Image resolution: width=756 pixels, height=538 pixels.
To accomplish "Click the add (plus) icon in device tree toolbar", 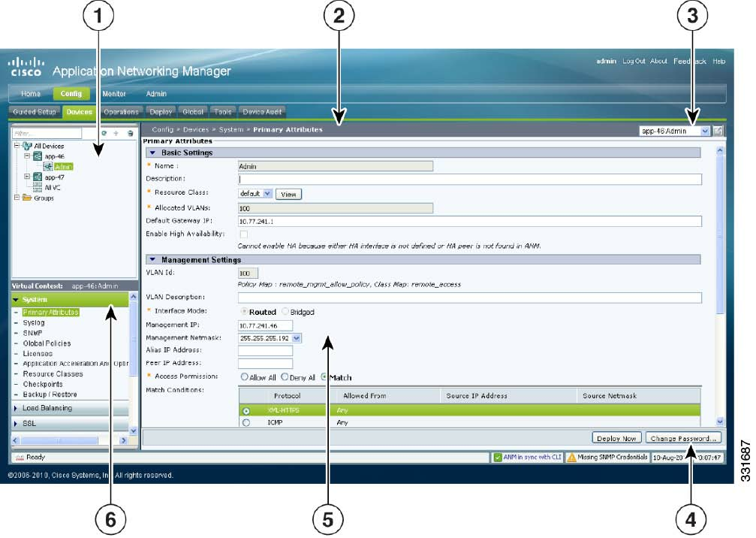I will tap(116, 133).
